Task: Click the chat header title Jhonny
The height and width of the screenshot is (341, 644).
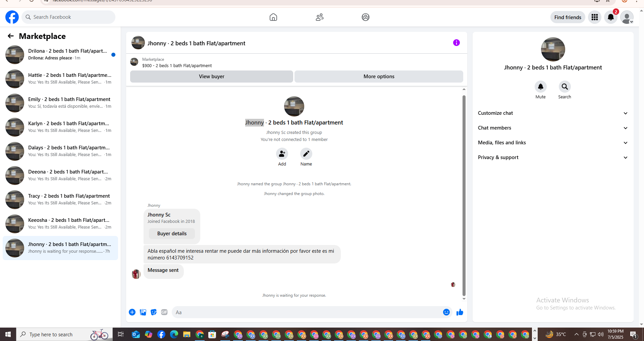Action: (x=196, y=43)
